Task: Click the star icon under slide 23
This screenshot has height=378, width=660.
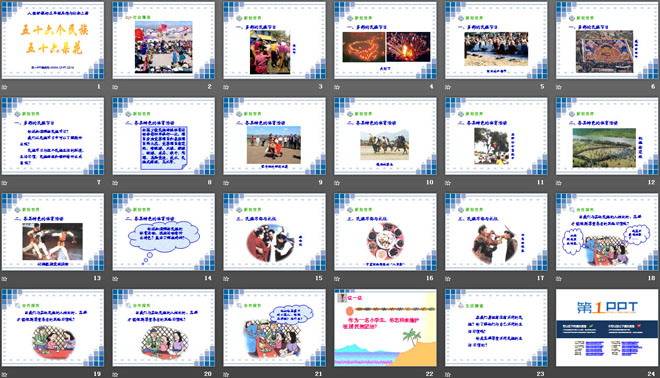Action: coord(448,374)
